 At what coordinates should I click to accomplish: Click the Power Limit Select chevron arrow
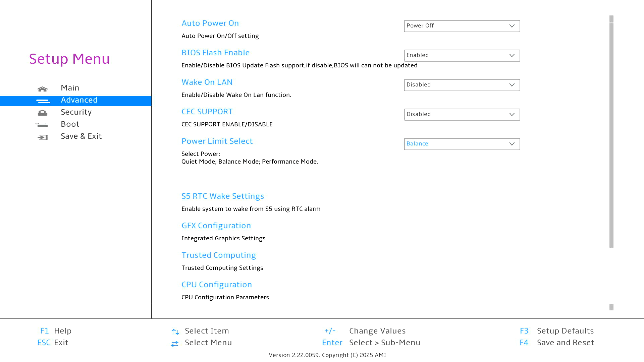512,144
